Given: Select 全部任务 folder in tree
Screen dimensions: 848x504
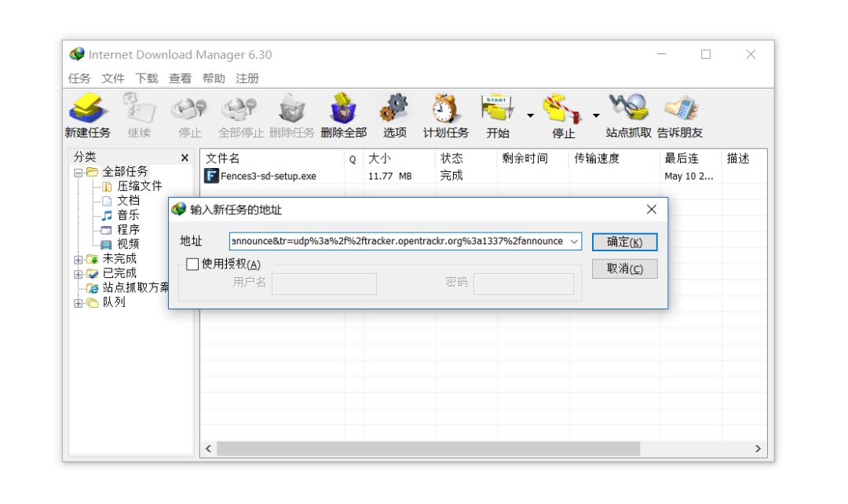Looking at the screenshot, I should pos(125,171).
